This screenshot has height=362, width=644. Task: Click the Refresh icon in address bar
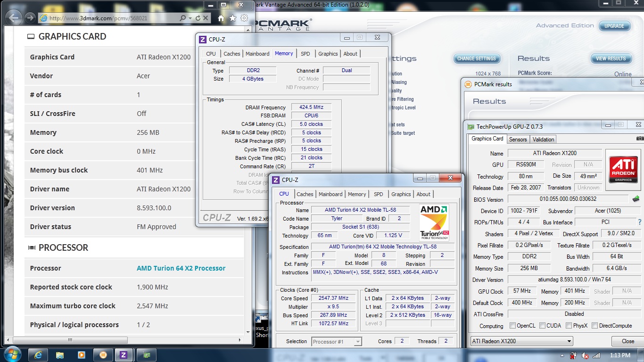[198, 18]
